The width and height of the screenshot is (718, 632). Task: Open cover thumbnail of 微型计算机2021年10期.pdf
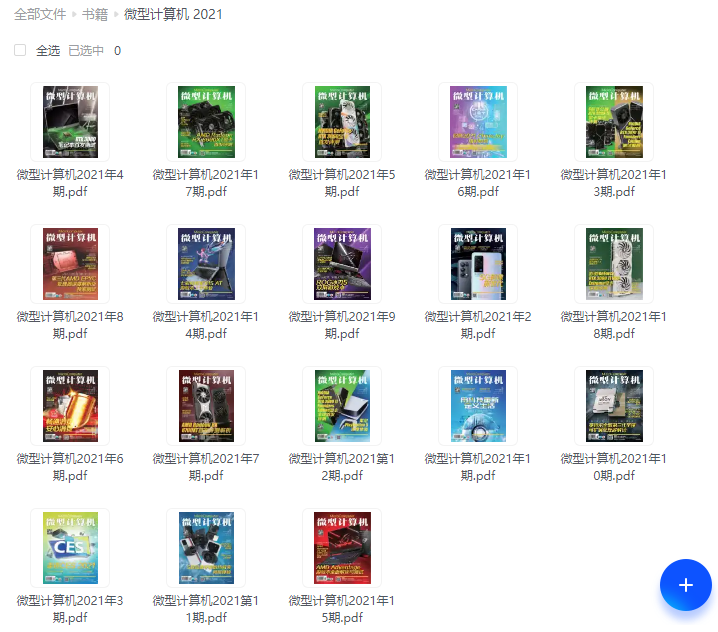[x=614, y=406]
